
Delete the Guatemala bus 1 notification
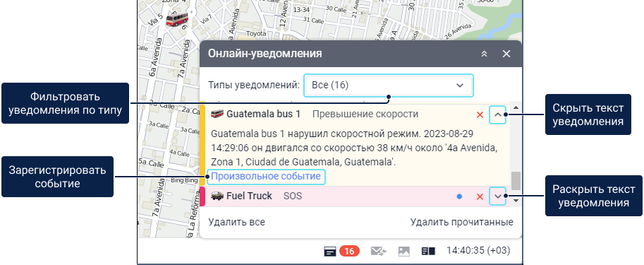pos(480,114)
